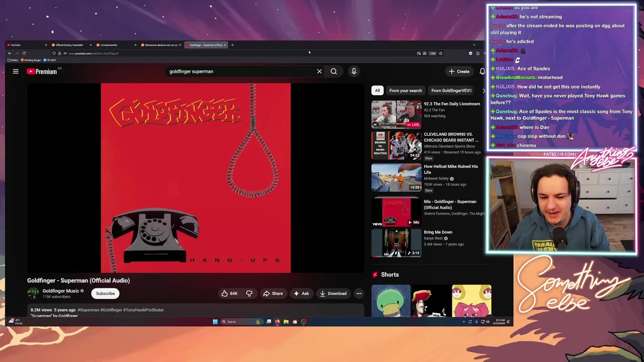This screenshot has width=644, height=362.
Task: Reload the page in the browser
Action: 24,53
